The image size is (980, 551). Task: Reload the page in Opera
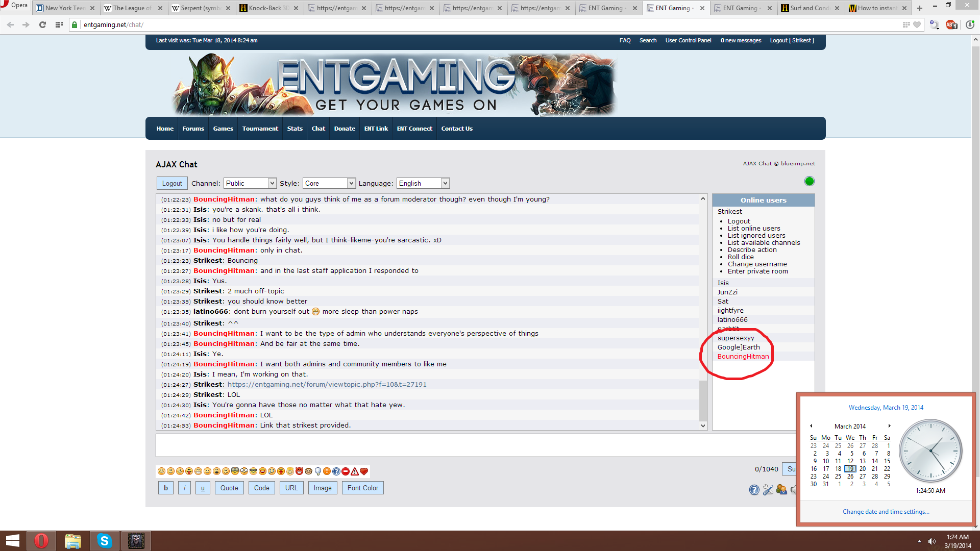click(43, 24)
